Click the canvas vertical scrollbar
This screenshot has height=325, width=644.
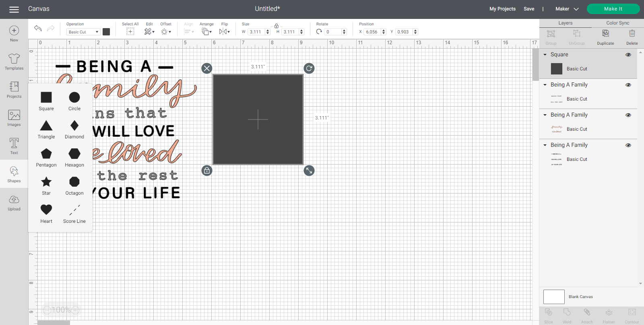click(535, 65)
